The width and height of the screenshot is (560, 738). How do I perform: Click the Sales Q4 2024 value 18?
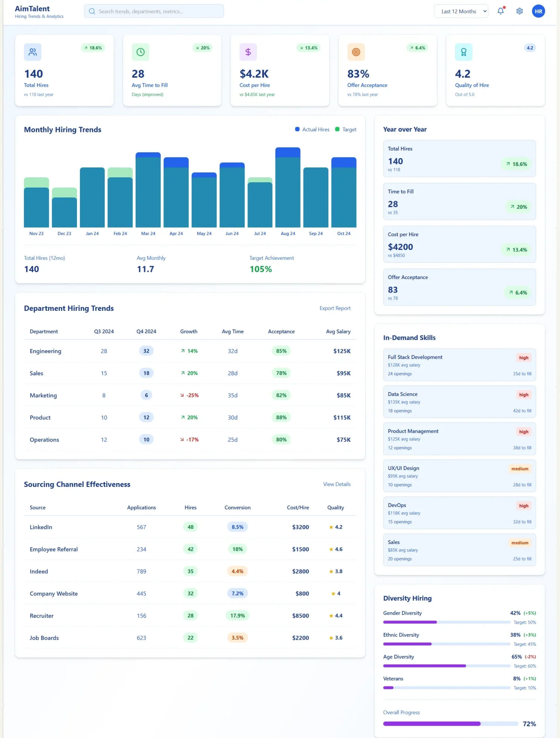146,373
